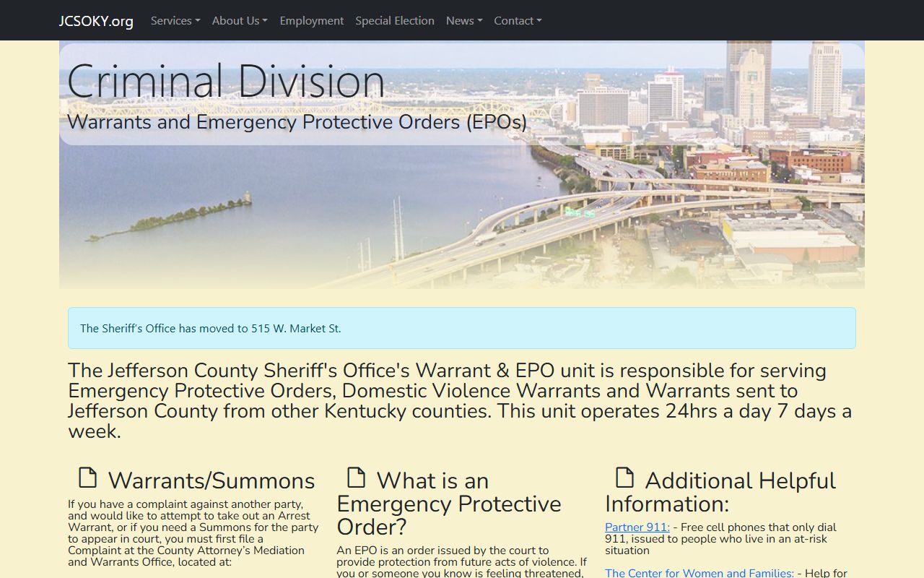Open the Employment page
The height and width of the screenshot is (578, 924).
tap(312, 21)
